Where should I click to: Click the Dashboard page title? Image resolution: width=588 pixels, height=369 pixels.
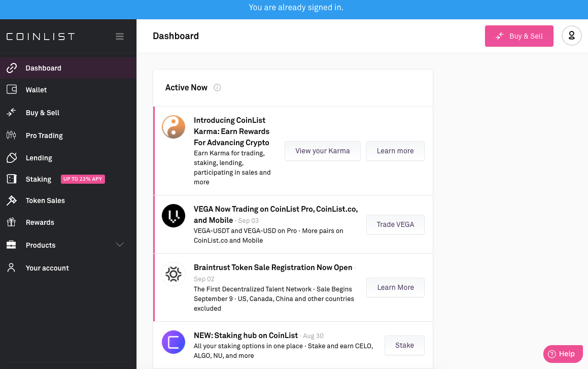click(x=176, y=36)
